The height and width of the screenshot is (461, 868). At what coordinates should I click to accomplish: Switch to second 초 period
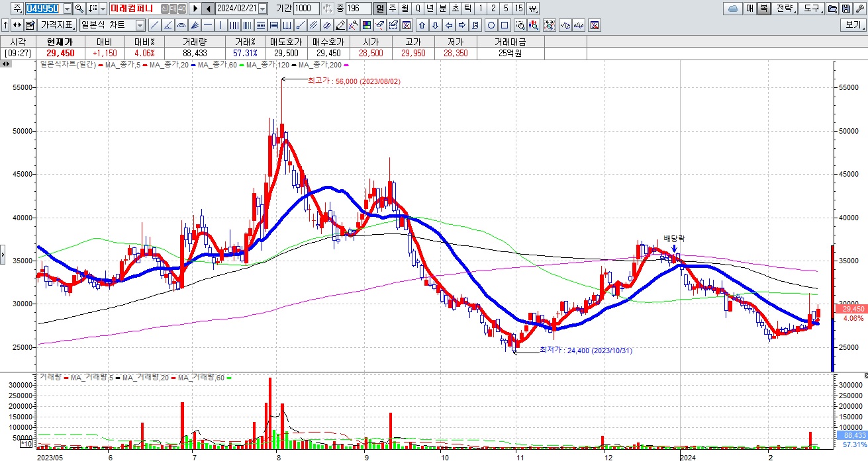click(x=456, y=9)
